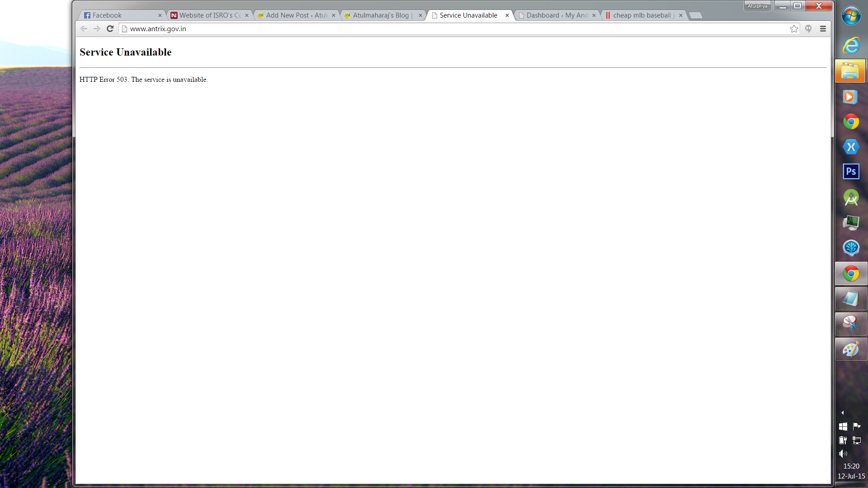
Task: Open the Chrome hamburger menu
Action: [x=823, y=29]
